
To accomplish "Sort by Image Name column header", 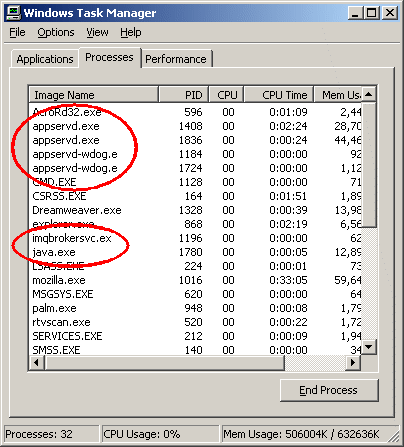I will pyautogui.click(x=93, y=95).
